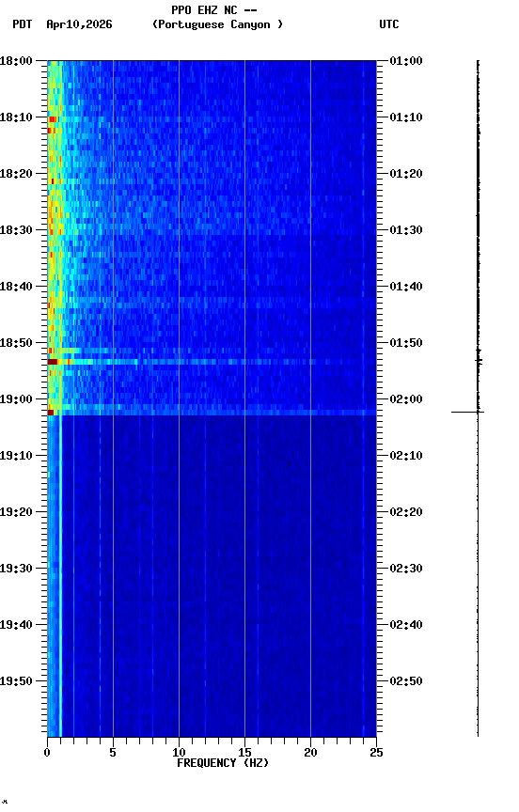Viewport: 519px width, 812px height.
Task: Click the 'FREQUENCY (HZ)' axis title
Action: click(223, 763)
